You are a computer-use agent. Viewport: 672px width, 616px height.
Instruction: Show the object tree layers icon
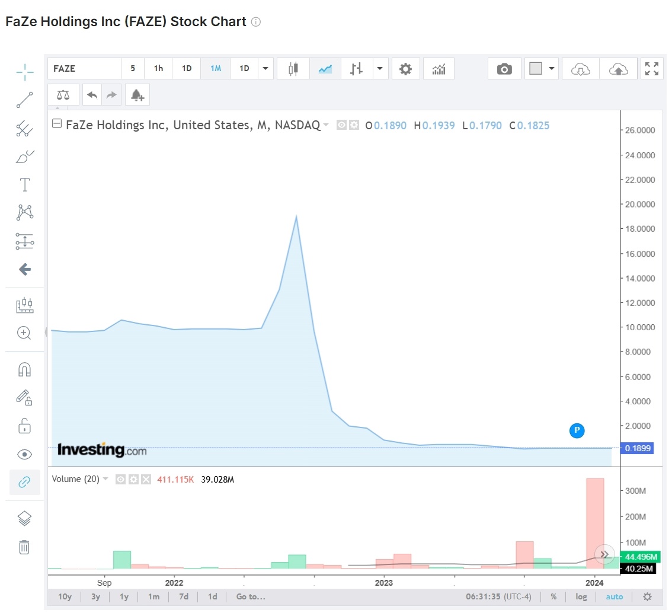coord(24,519)
